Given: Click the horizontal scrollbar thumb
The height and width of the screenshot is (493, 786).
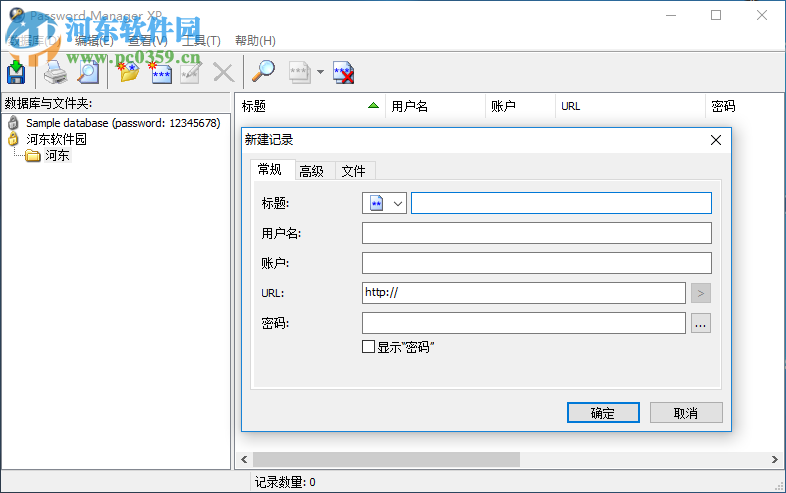Looking at the screenshot, I should (386, 459).
